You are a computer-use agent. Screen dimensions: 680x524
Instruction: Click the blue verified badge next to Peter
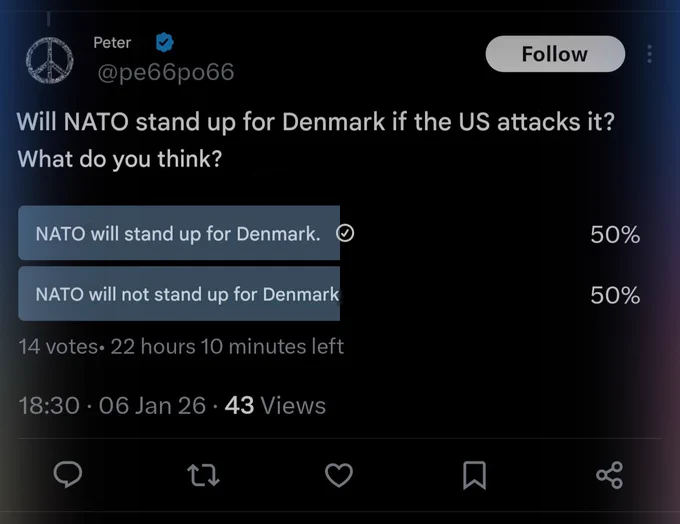tap(164, 43)
